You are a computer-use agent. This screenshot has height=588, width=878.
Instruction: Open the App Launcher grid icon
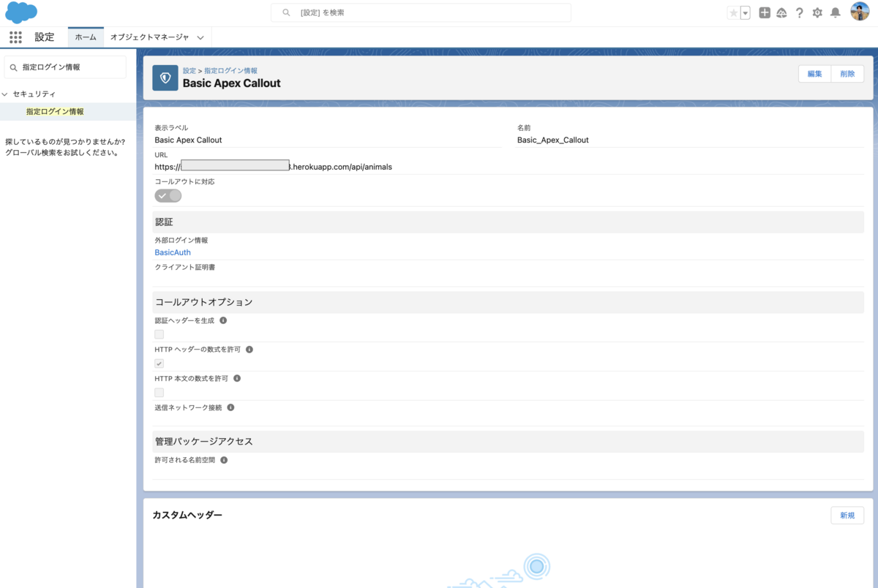(15, 37)
